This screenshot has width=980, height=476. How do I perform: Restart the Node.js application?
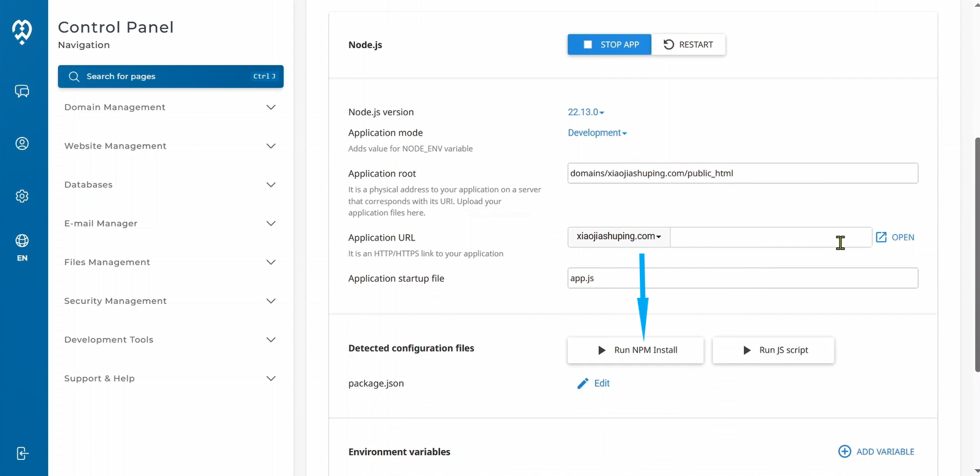pyautogui.click(x=688, y=44)
